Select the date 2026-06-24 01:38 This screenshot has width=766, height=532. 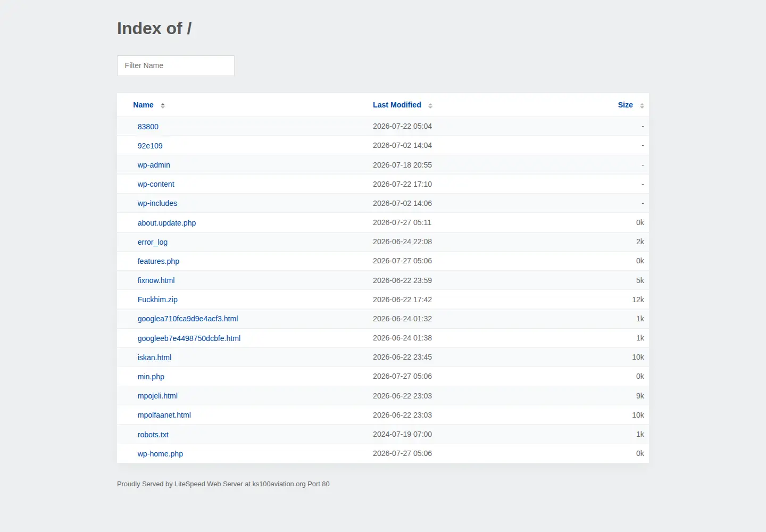(402, 338)
